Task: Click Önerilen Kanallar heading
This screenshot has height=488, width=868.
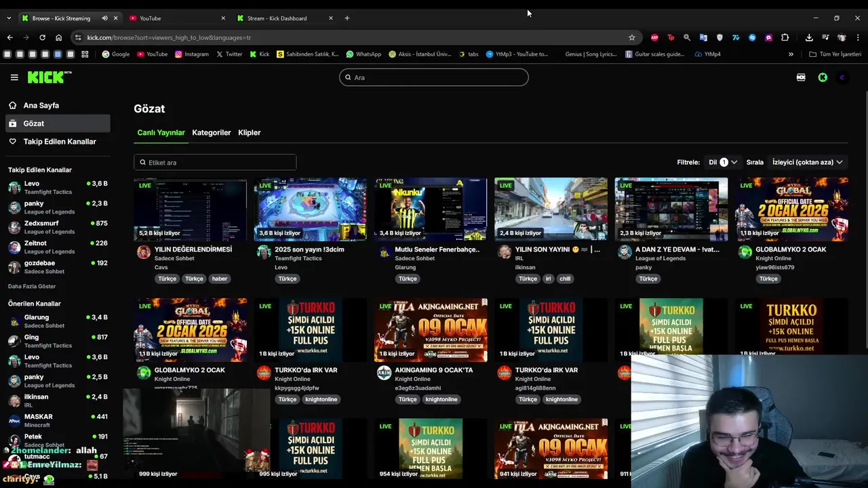Action: coord(35,304)
